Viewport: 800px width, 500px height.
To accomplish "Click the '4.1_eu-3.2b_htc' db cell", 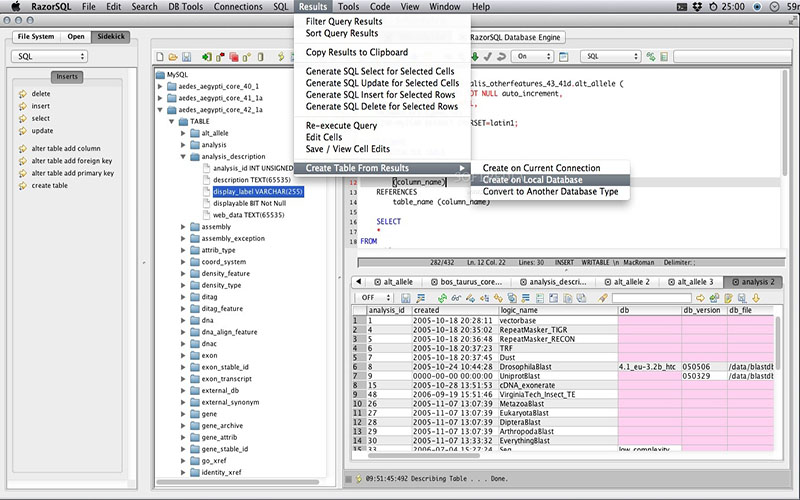I will pos(649,367).
